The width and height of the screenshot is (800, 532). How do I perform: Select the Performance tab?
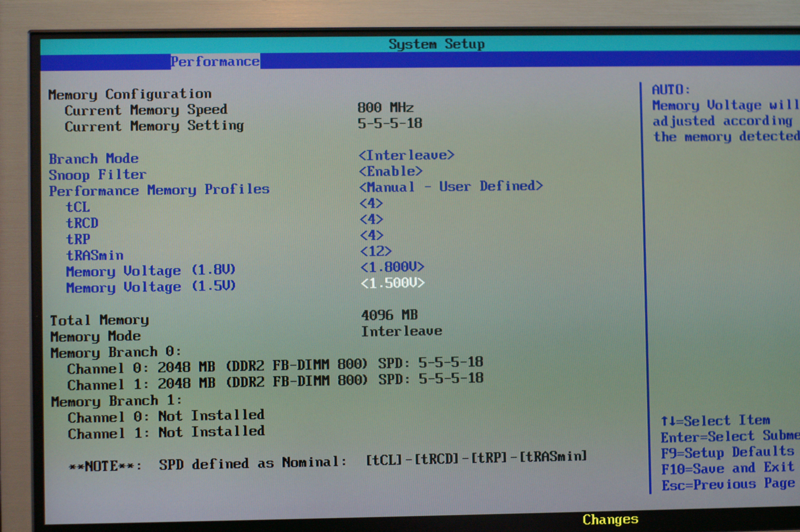(215, 61)
